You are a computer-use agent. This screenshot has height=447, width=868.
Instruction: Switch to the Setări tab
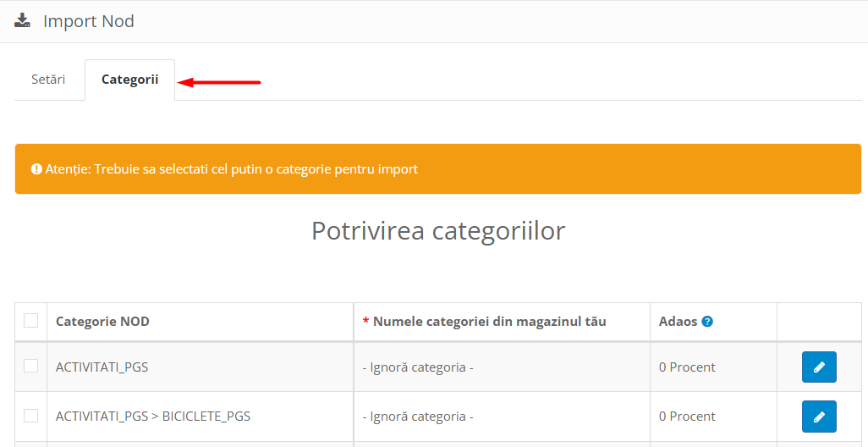tap(48, 80)
